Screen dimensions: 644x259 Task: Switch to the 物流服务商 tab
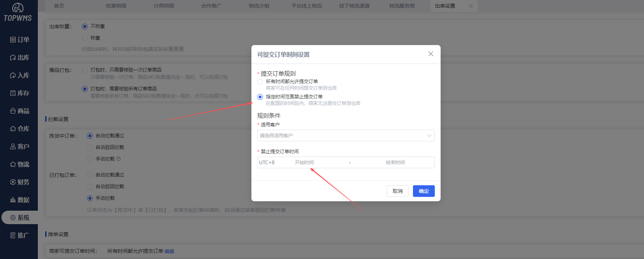pos(402,6)
